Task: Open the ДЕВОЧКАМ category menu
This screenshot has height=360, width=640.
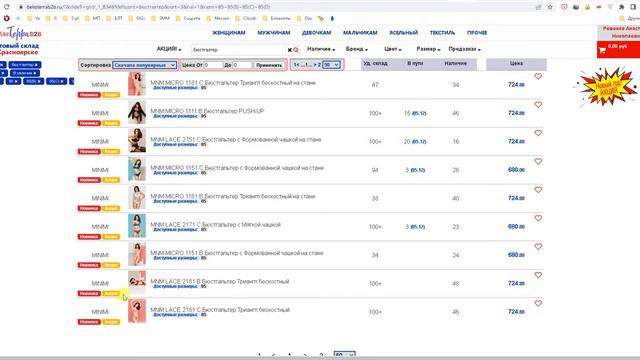Action: (316, 33)
